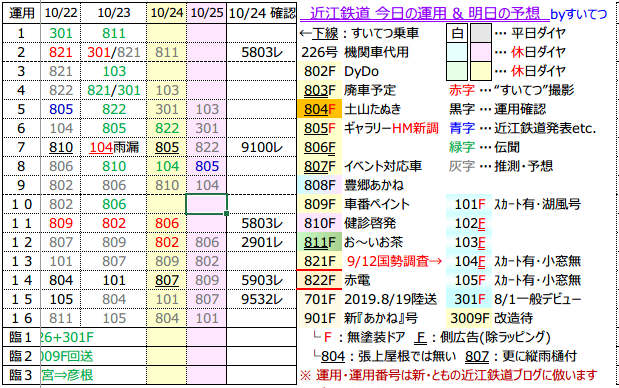Select the 101F legend cell
619x388 pixels.
coord(469,204)
